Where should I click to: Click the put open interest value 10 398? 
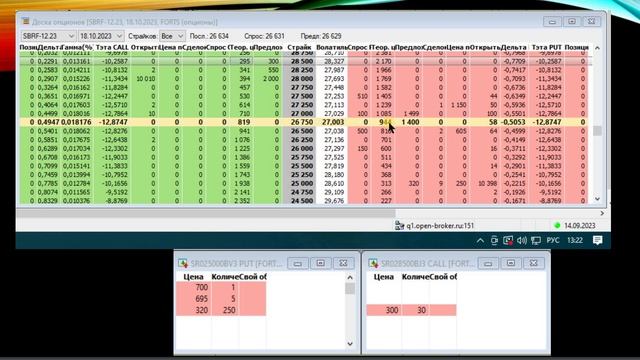[488, 183]
